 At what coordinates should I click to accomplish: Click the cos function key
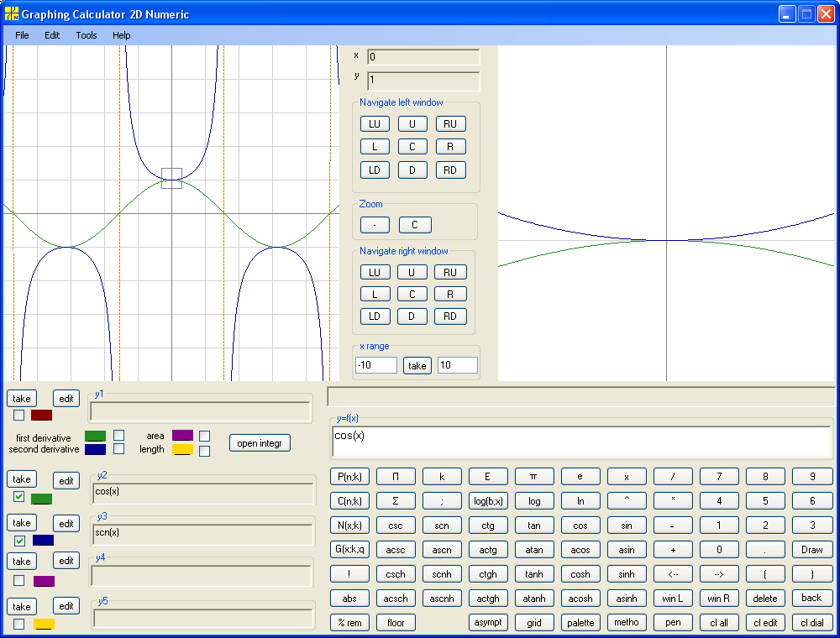click(580, 526)
